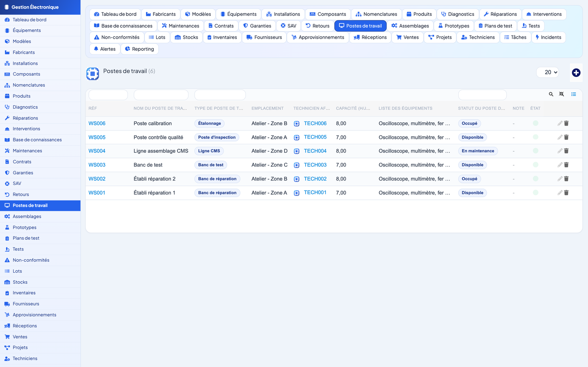Open workstation link WS006
This screenshot has height=367, width=588.
coord(97,124)
